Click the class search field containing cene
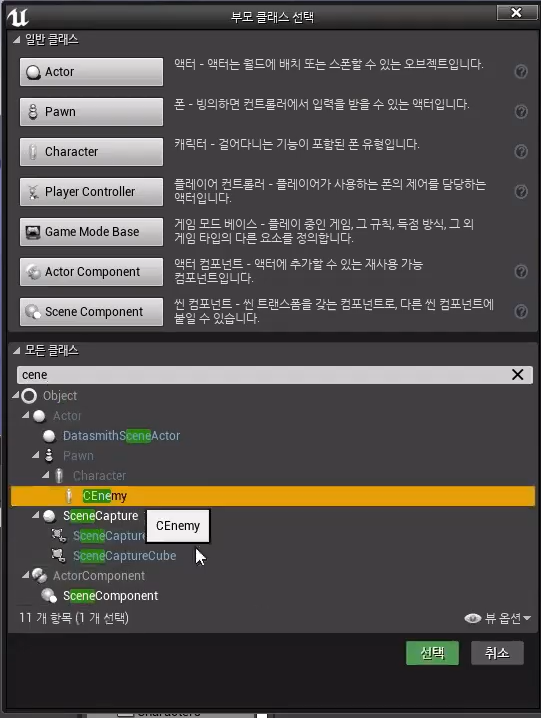The image size is (541, 718). pyautogui.click(x=274, y=375)
